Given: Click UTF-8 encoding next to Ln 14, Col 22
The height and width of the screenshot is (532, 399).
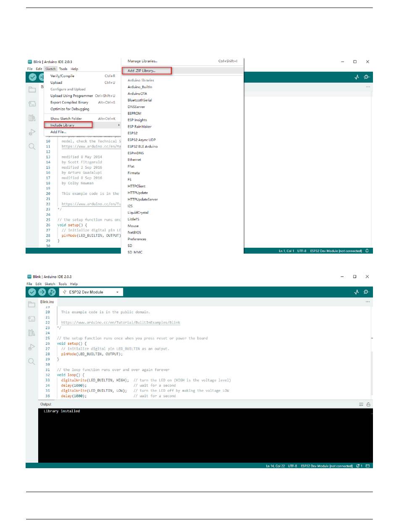Looking at the screenshot, I should pyautogui.click(x=293, y=466).
